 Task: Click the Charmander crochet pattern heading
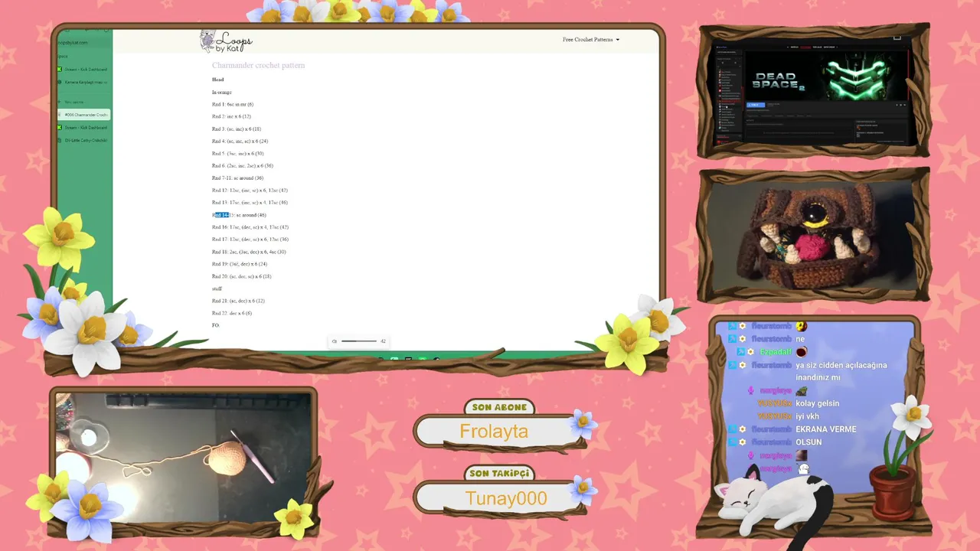point(258,66)
